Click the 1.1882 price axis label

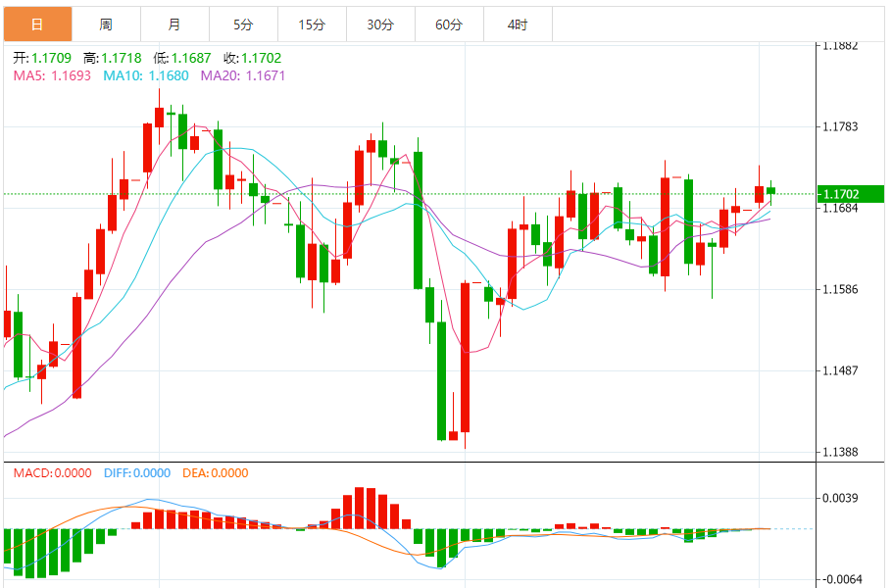(840, 46)
